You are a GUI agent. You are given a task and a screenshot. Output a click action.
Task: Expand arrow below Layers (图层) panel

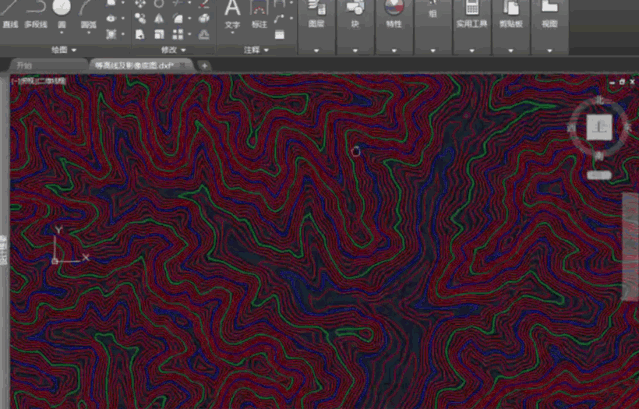tap(316, 51)
